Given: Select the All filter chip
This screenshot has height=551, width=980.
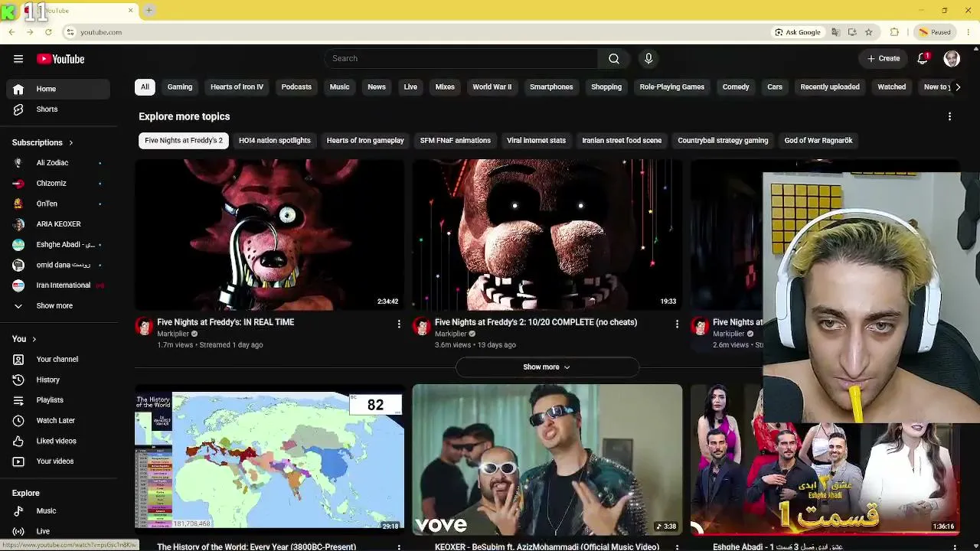Looking at the screenshot, I should click(145, 87).
